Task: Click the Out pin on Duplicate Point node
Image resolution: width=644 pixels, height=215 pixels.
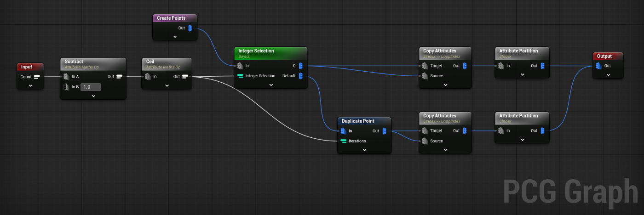Action: pyautogui.click(x=385, y=131)
